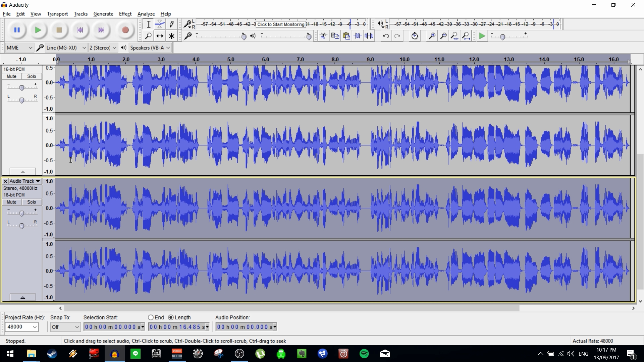Select the Zoom (magnifier) tool
Image resolution: width=644 pixels, height=362 pixels.
point(149,36)
